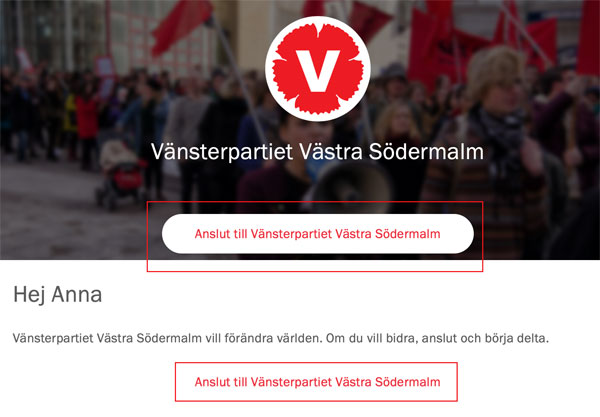The image size is (600, 417).
Task: Click the baby stroller in the background photo
Action: pyautogui.click(x=121, y=174)
